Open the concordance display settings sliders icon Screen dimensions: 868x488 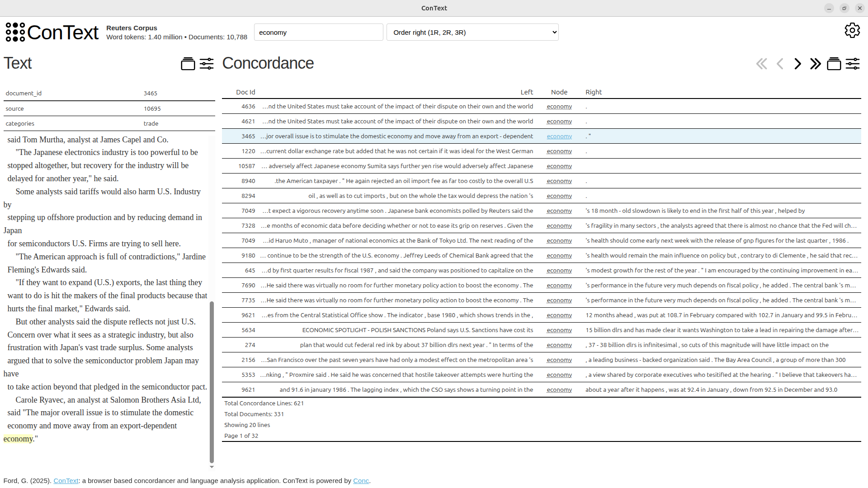(853, 64)
